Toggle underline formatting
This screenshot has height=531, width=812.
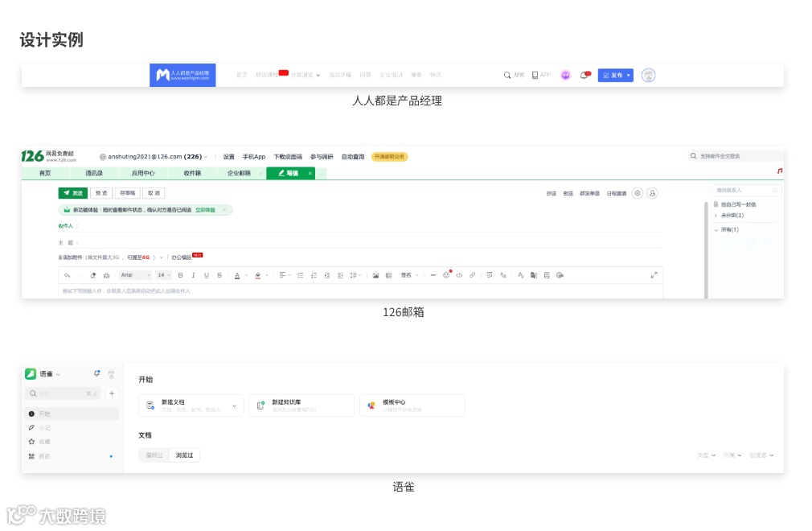click(x=206, y=275)
